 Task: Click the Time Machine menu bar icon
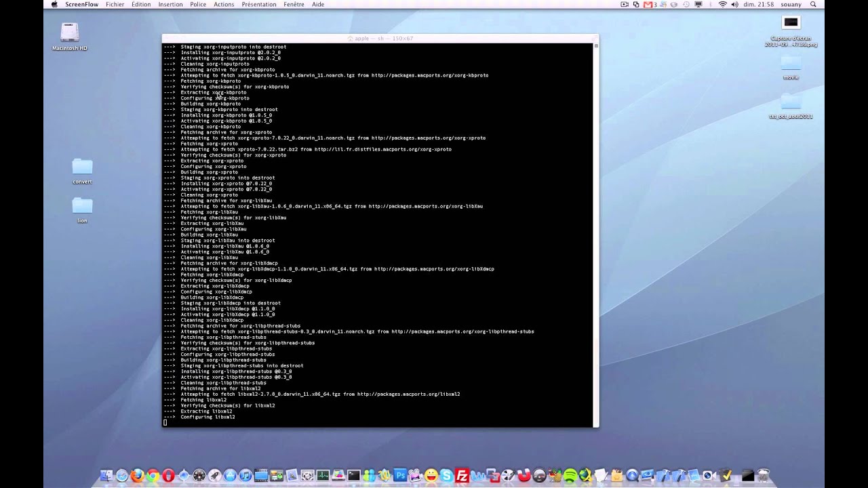click(686, 4)
